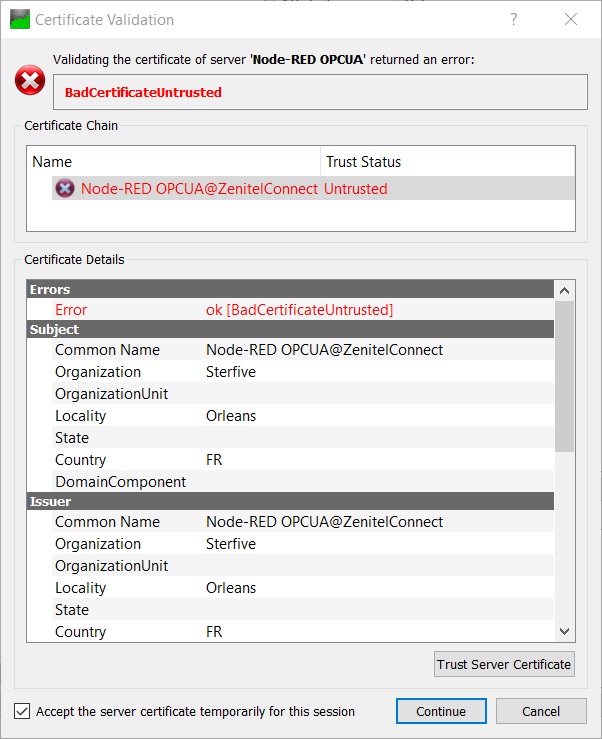Screen dimensions: 602x739
Task: Click the Errors section header
Action: pyautogui.click(x=290, y=289)
